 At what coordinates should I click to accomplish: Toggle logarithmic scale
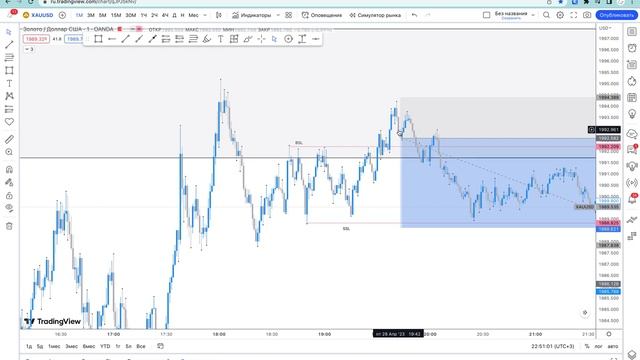598,346
